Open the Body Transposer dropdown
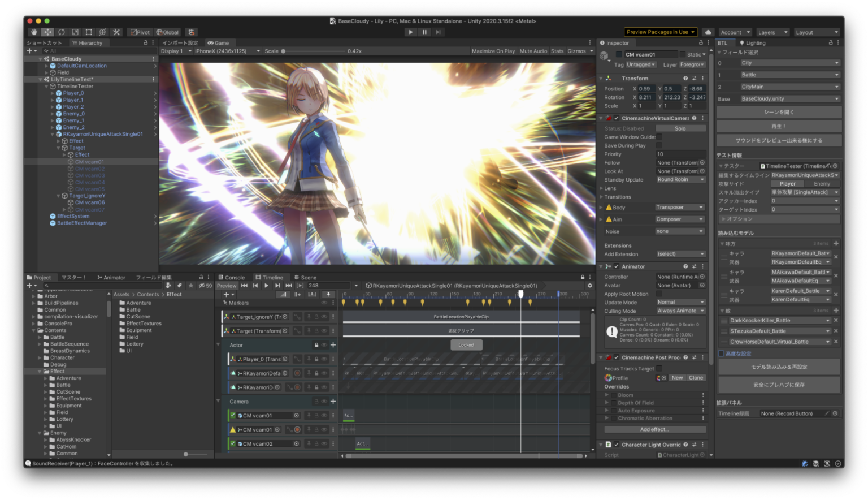 click(680, 208)
